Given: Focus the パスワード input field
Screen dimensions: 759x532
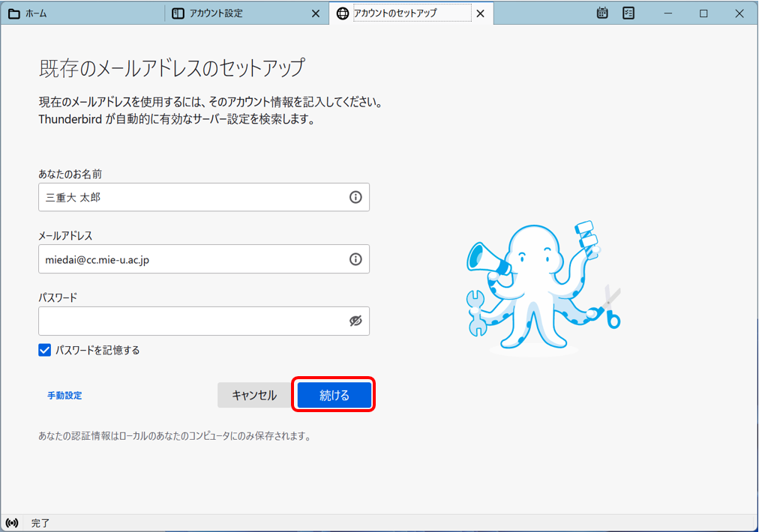Looking at the screenshot, I should 204,321.
